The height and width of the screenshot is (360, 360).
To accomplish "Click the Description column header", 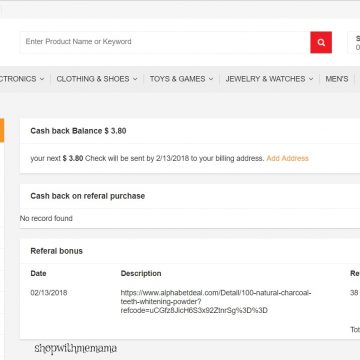I will pos(141,273).
